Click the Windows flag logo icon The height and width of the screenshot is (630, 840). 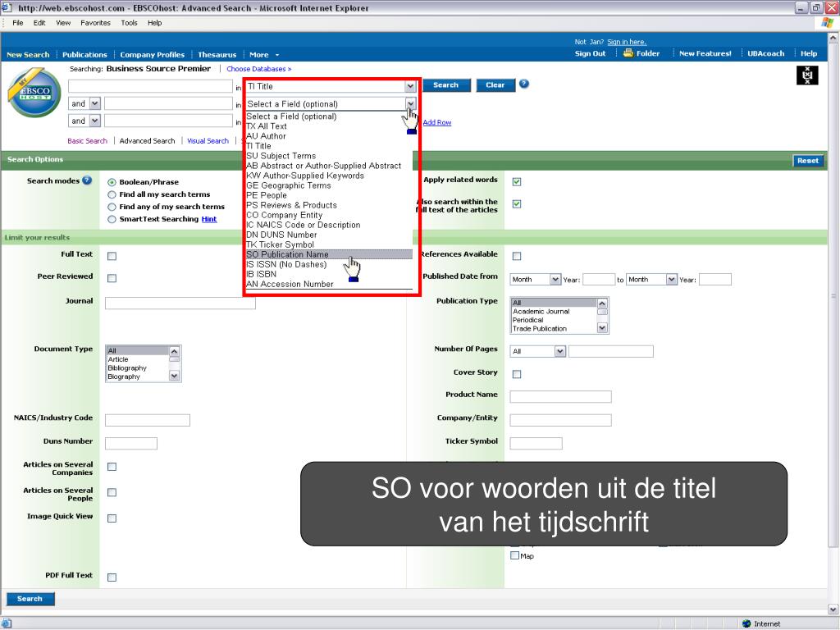(x=827, y=22)
